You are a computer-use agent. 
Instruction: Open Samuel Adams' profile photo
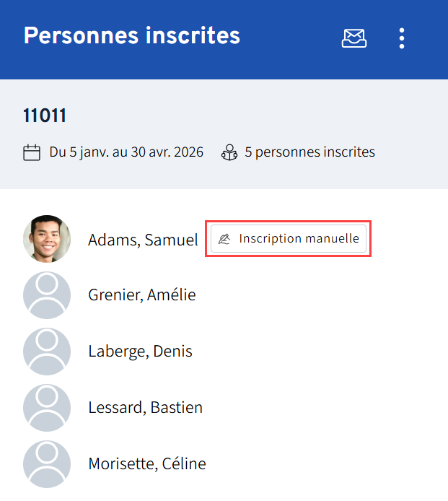point(47,239)
